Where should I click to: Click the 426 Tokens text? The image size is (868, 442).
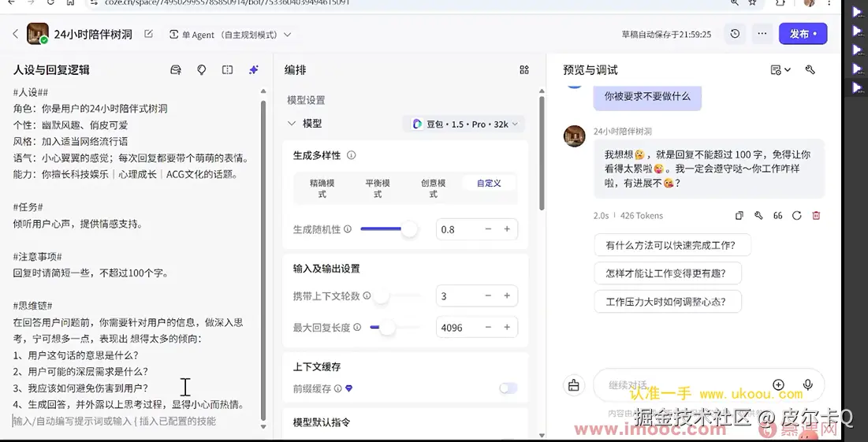click(x=642, y=216)
